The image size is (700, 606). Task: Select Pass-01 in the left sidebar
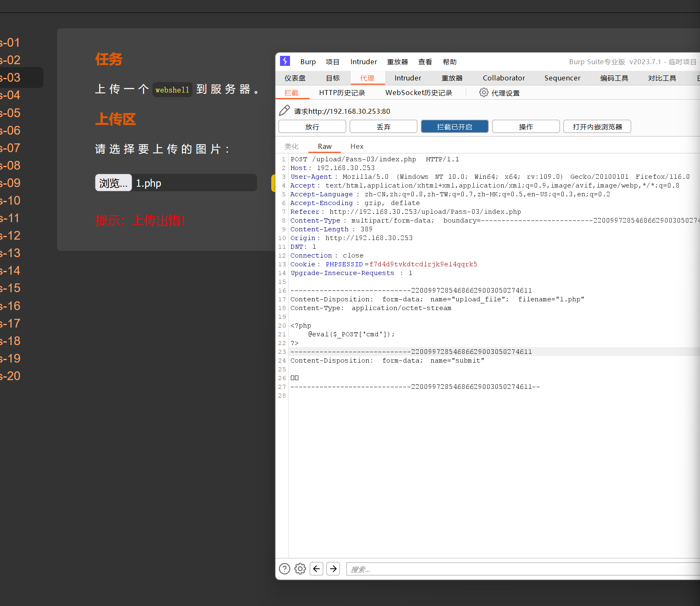coord(10,43)
